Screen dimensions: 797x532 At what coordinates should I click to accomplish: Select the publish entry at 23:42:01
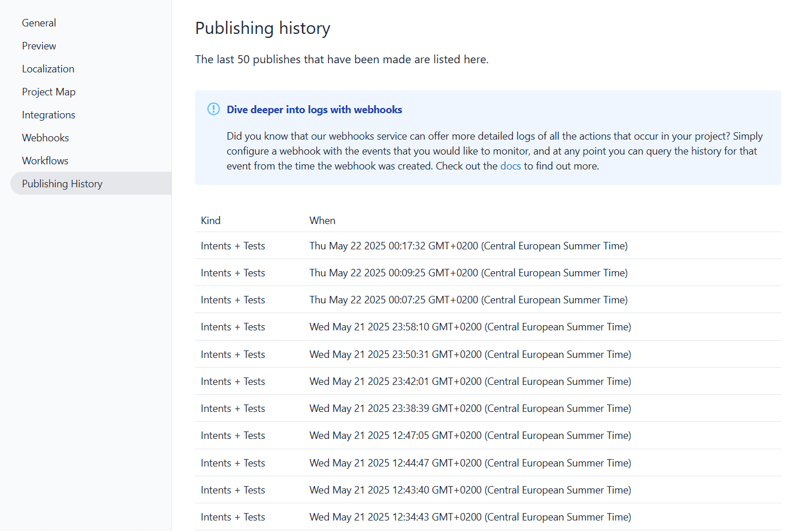coord(488,381)
